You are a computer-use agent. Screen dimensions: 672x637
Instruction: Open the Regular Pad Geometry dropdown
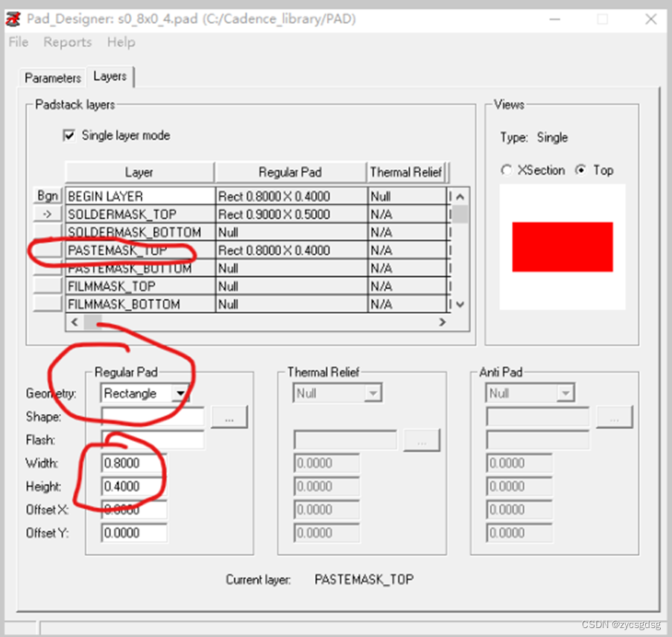coord(180,393)
